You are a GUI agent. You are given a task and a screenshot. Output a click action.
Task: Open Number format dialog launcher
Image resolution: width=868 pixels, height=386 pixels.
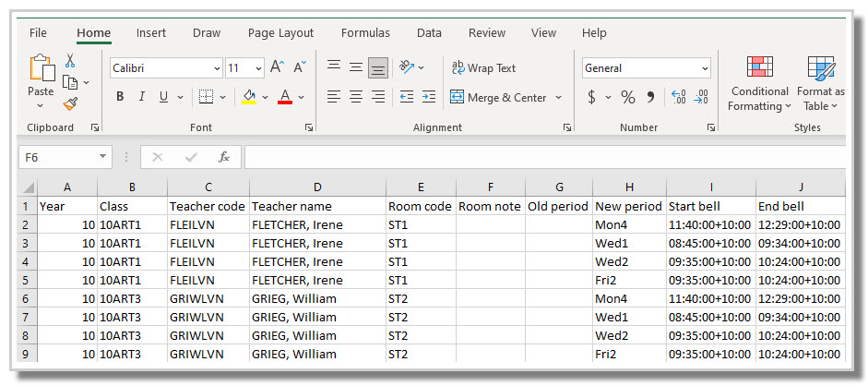pyautogui.click(x=711, y=128)
